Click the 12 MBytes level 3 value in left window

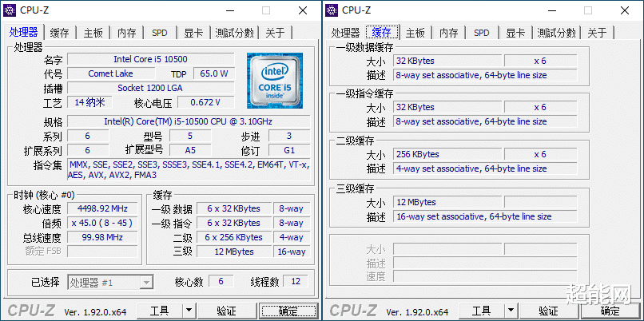(x=234, y=252)
